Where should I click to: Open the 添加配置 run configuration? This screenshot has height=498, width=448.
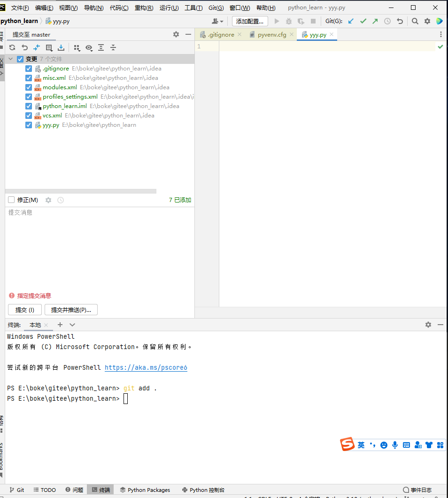tap(250, 21)
